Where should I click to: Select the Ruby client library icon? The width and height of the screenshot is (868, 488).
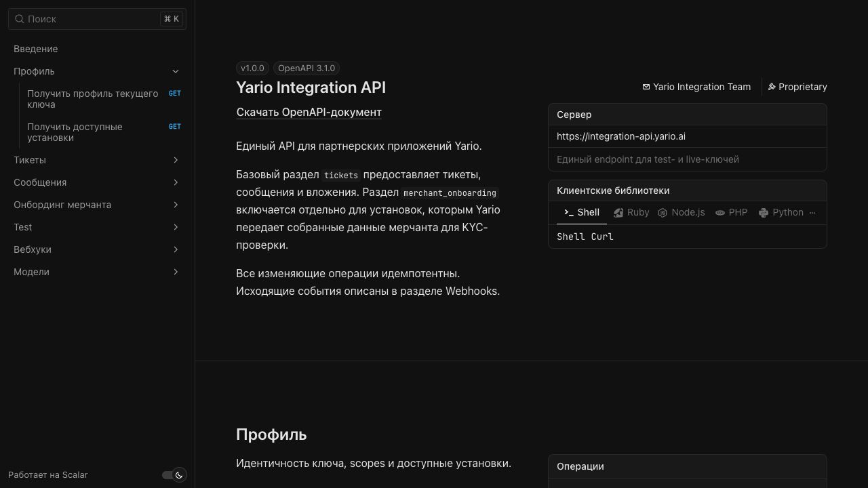[618, 213]
